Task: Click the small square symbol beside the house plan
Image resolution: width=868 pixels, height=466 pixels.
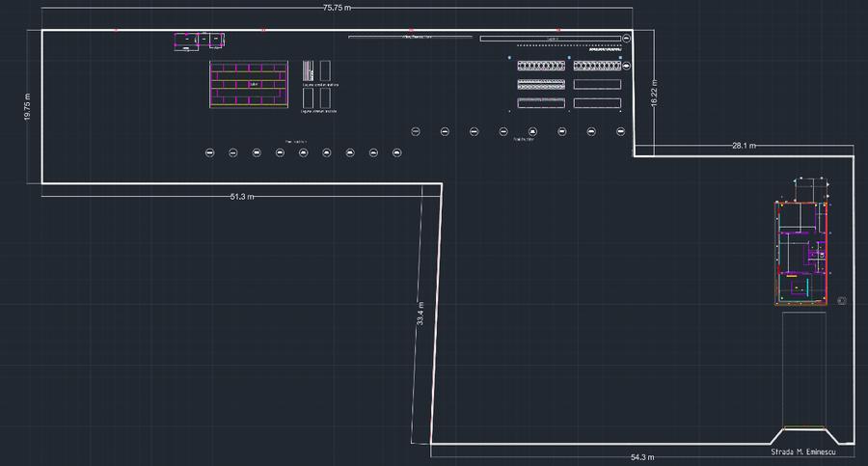Action: tap(841, 301)
